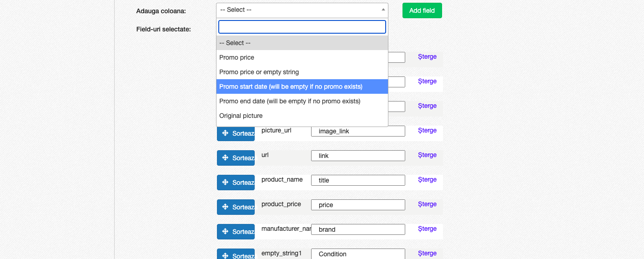Pick the Promo start date option
644x259 pixels.
302,86
